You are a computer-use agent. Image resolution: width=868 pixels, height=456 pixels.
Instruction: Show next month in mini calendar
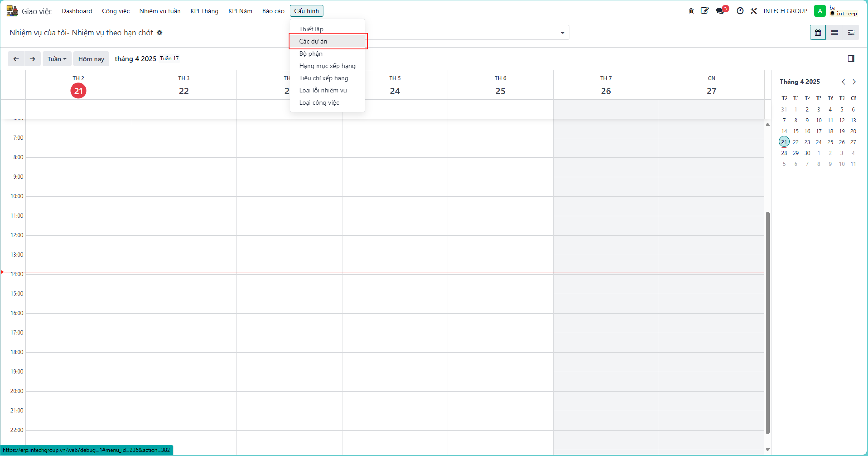point(854,82)
